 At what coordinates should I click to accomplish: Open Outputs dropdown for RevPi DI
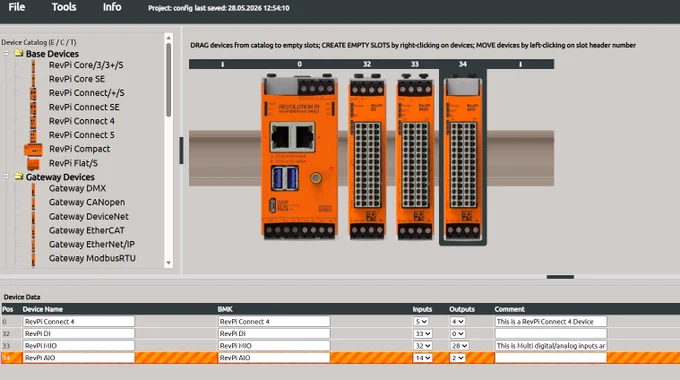[458, 334]
